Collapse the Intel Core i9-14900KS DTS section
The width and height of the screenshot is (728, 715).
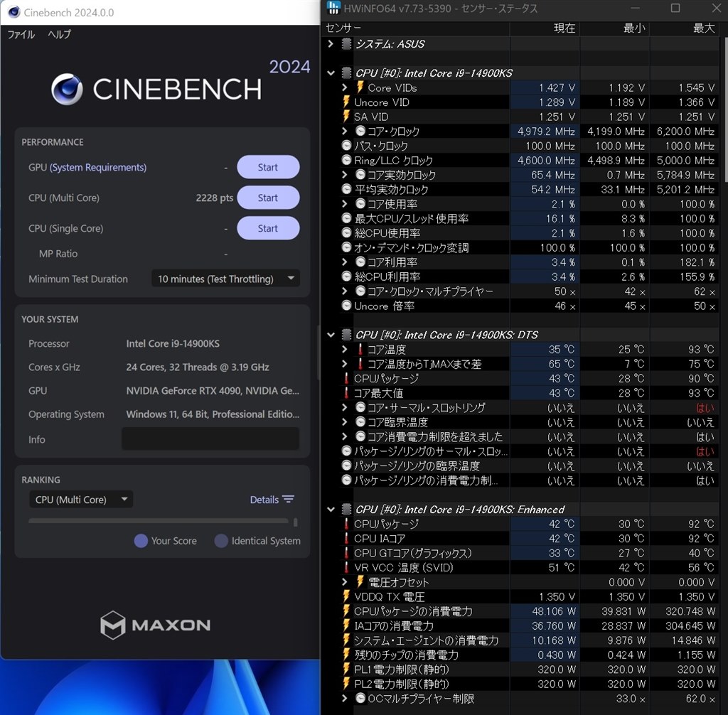click(x=329, y=335)
